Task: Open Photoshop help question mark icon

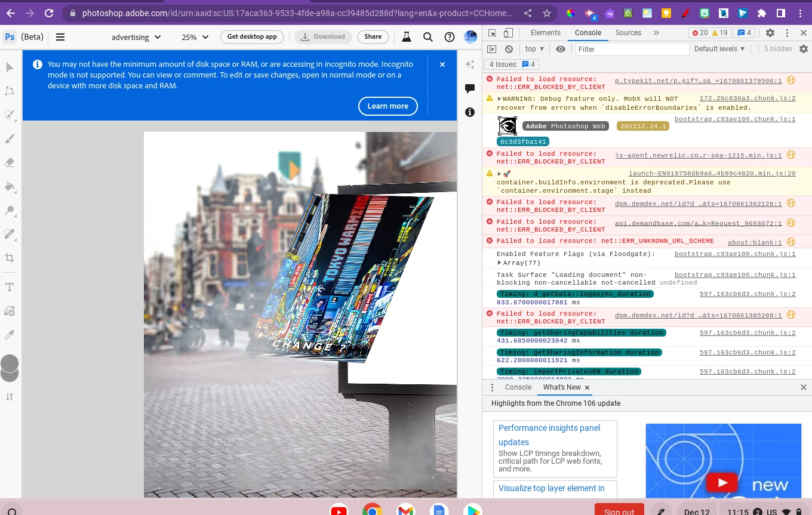Action: 450,37
